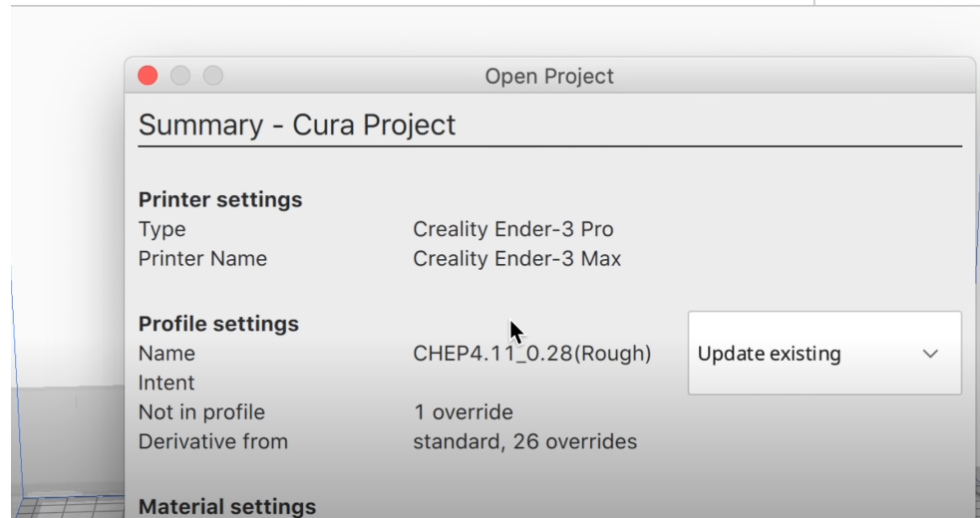Click the 1 override value
The height and width of the screenshot is (518, 980).
(463, 411)
